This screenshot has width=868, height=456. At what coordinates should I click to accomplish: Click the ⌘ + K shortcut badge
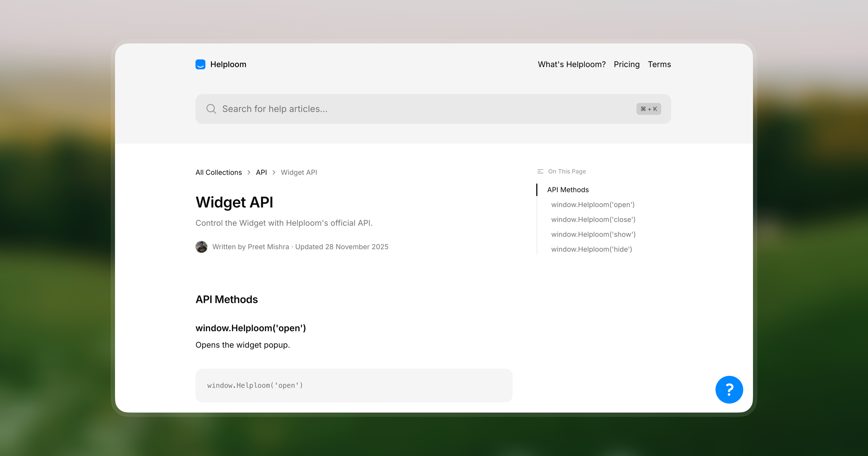pos(648,109)
